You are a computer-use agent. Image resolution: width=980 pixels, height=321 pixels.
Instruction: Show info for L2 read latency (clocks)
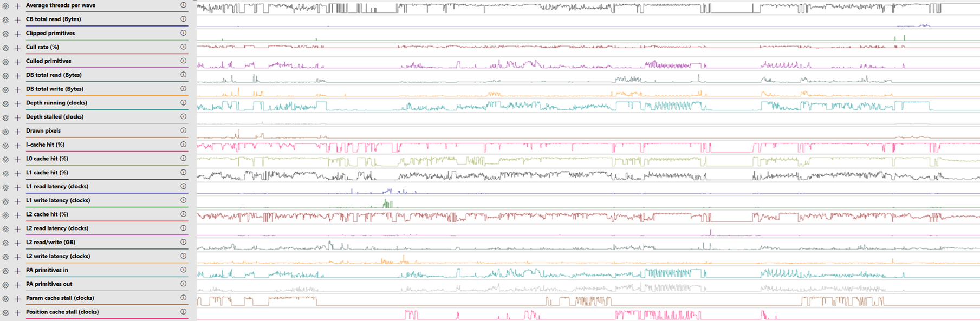pos(184,228)
